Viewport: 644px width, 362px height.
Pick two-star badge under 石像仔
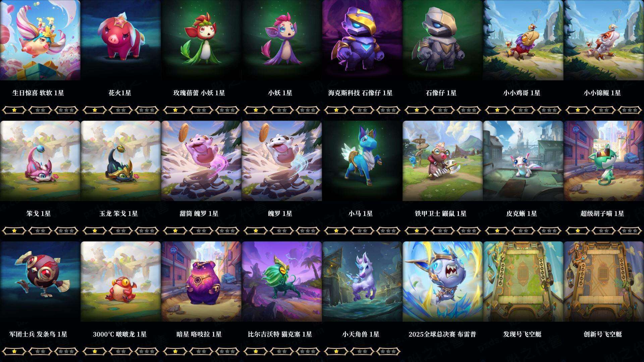tap(443, 110)
